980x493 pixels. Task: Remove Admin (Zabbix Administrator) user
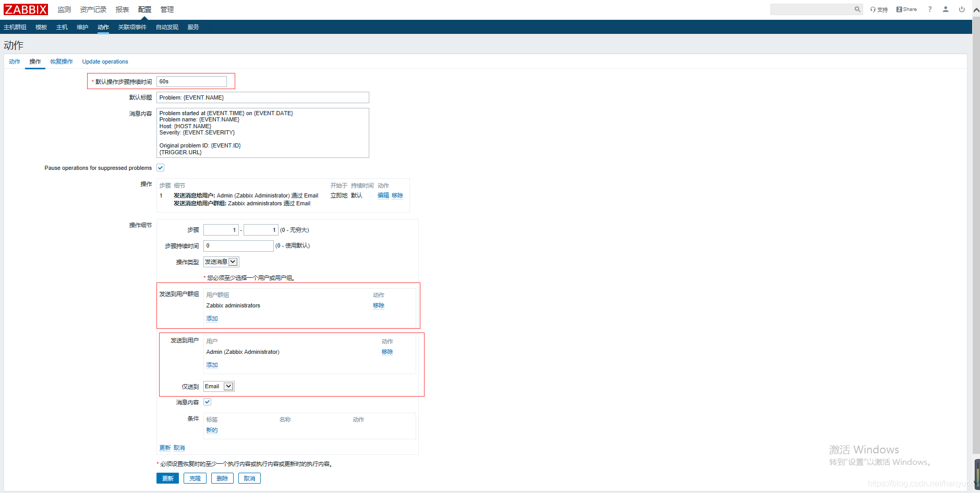pos(387,352)
